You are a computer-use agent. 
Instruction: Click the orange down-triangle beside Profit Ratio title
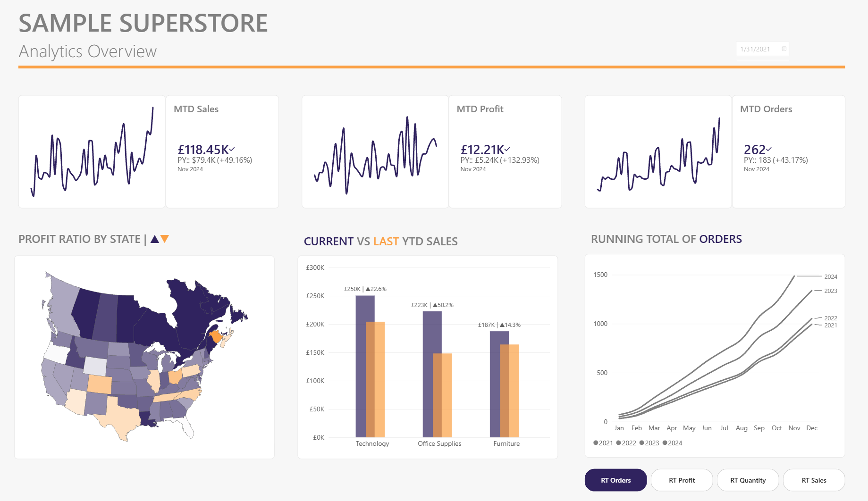[x=165, y=239]
